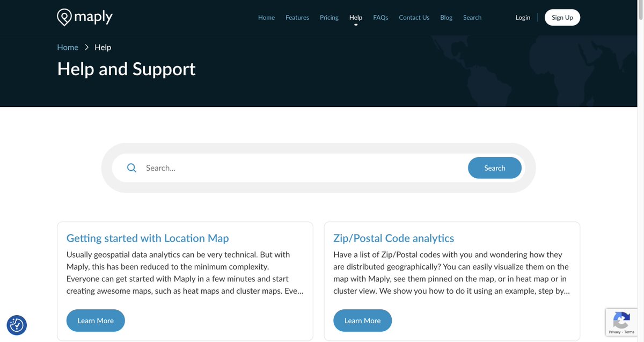The height and width of the screenshot is (342, 644).
Task: Click the Help and Support heading
Action: coord(126,69)
